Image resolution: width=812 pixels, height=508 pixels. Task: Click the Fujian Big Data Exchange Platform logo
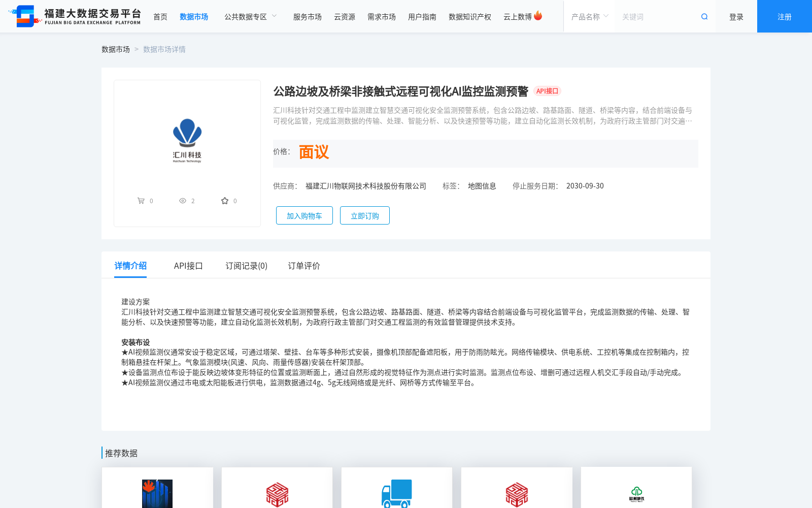[75, 16]
